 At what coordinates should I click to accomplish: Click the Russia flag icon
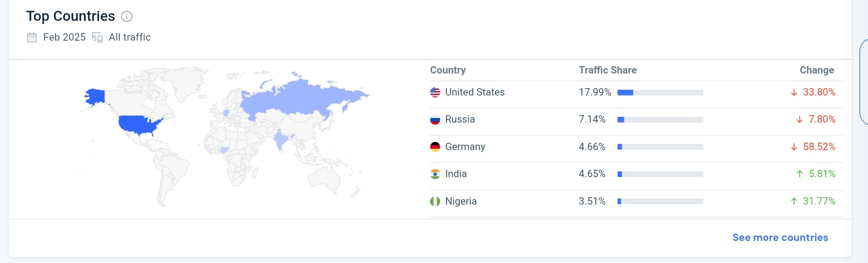click(435, 120)
